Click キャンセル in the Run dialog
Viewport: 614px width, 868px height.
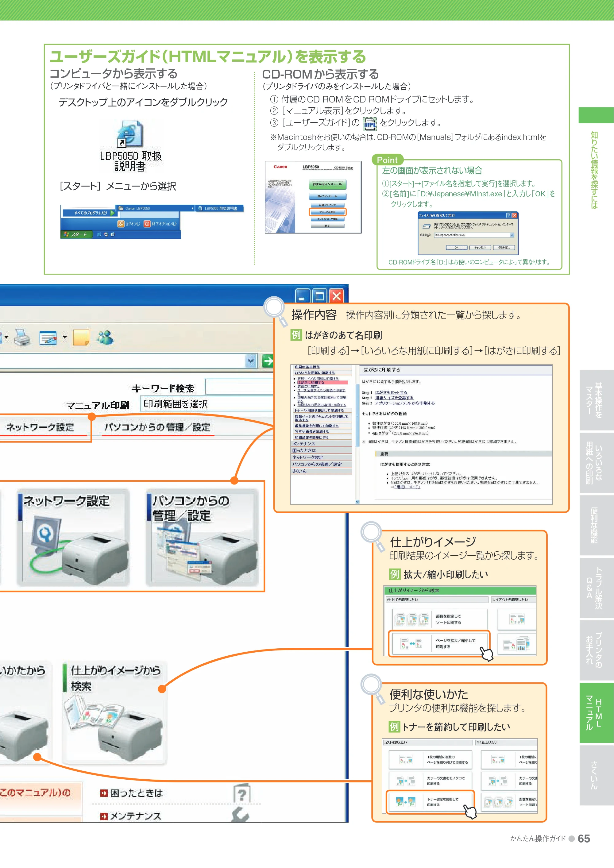point(480,247)
